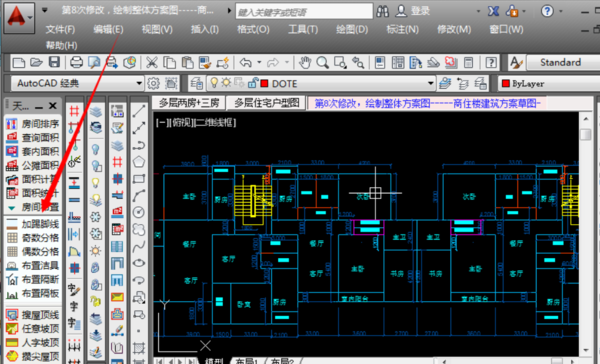Toggle DOTE layer freeze sun icon
The width and height of the screenshot is (600, 364).
pyautogui.click(x=226, y=83)
